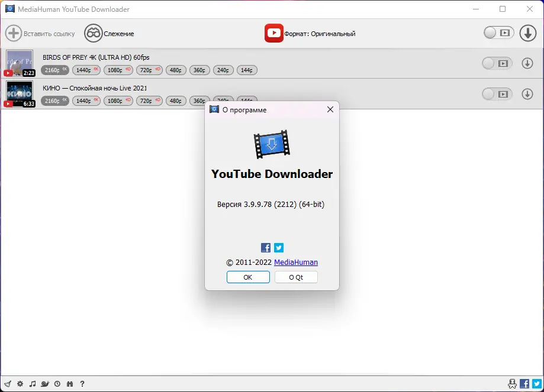This screenshot has width=544, height=392.
Task: Choose 720p quality for КИНО video
Action: pos(150,101)
